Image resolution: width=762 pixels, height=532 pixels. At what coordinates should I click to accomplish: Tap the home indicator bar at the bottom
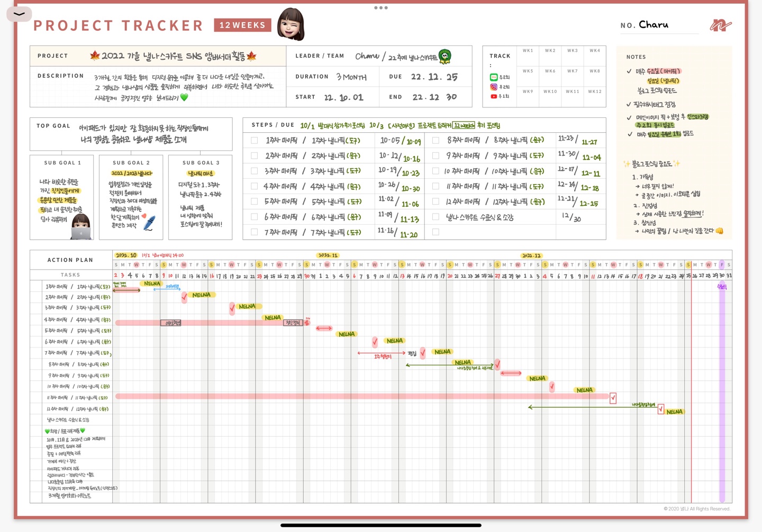click(x=381, y=525)
